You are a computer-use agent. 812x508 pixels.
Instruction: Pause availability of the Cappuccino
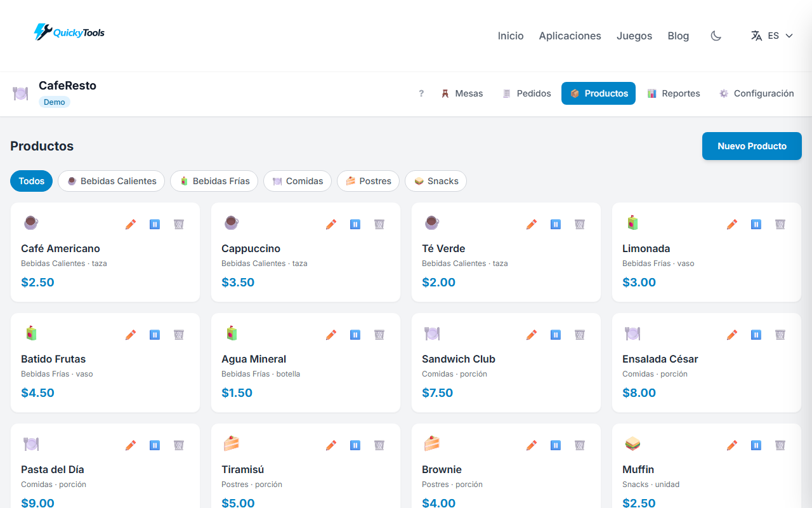355,224
